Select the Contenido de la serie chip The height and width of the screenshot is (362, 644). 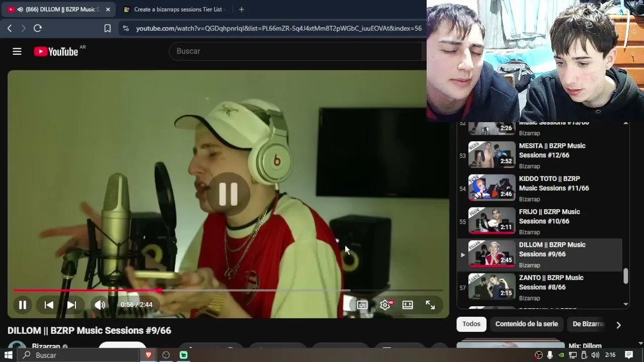point(526,324)
